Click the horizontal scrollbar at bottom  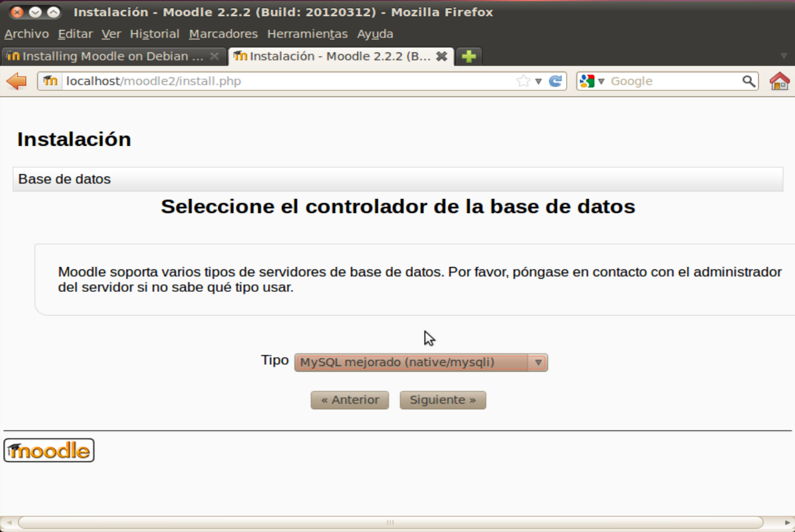point(390,522)
